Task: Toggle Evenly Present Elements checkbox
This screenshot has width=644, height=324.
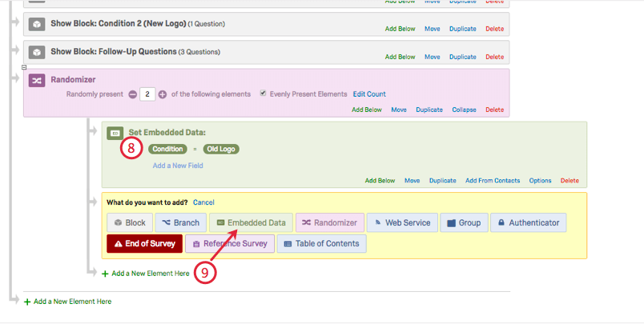Action: point(263,94)
